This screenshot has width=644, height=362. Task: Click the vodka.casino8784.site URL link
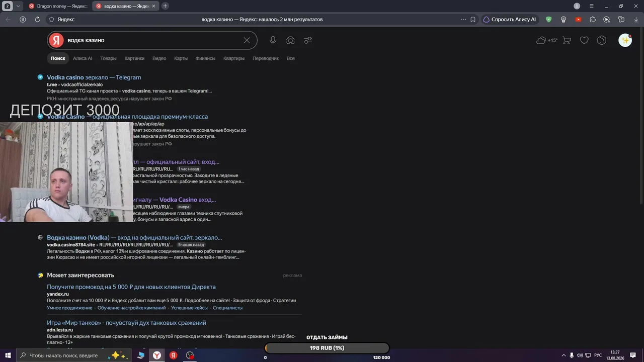point(71,245)
